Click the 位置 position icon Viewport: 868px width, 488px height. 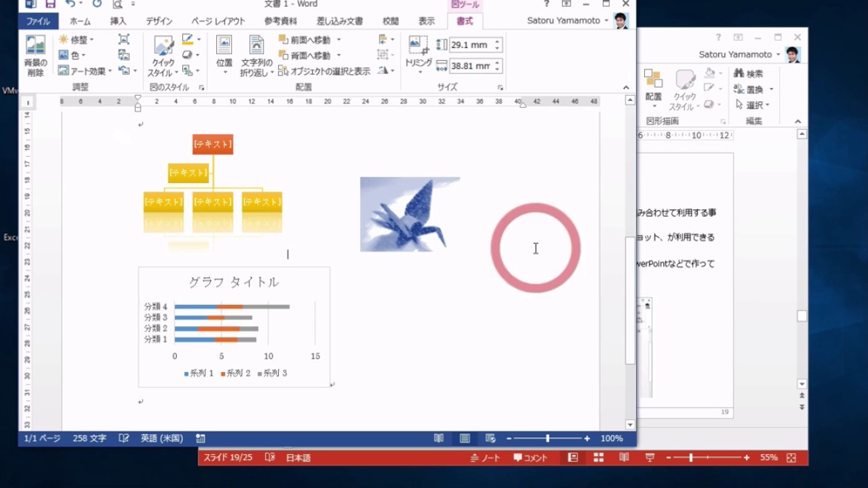[x=224, y=54]
